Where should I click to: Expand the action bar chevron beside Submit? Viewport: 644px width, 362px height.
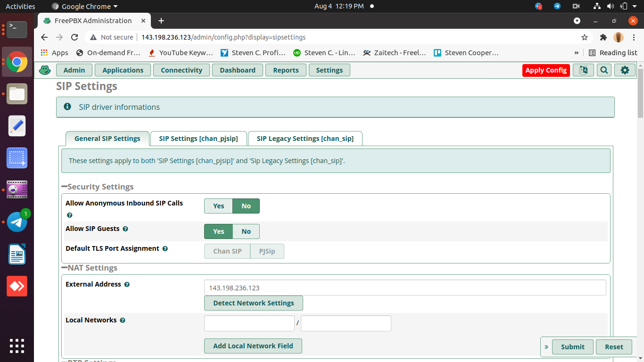tap(546, 347)
